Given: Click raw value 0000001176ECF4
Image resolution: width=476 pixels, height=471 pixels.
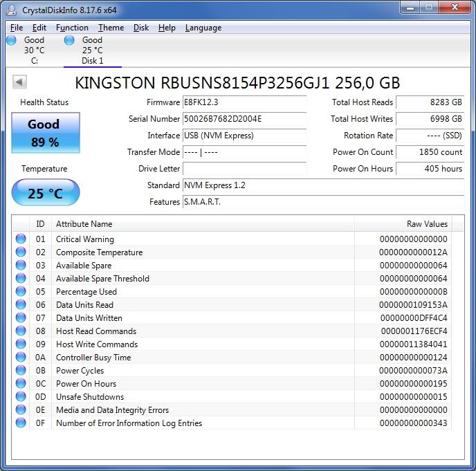Looking at the screenshot, I should (x=414, y=331).
